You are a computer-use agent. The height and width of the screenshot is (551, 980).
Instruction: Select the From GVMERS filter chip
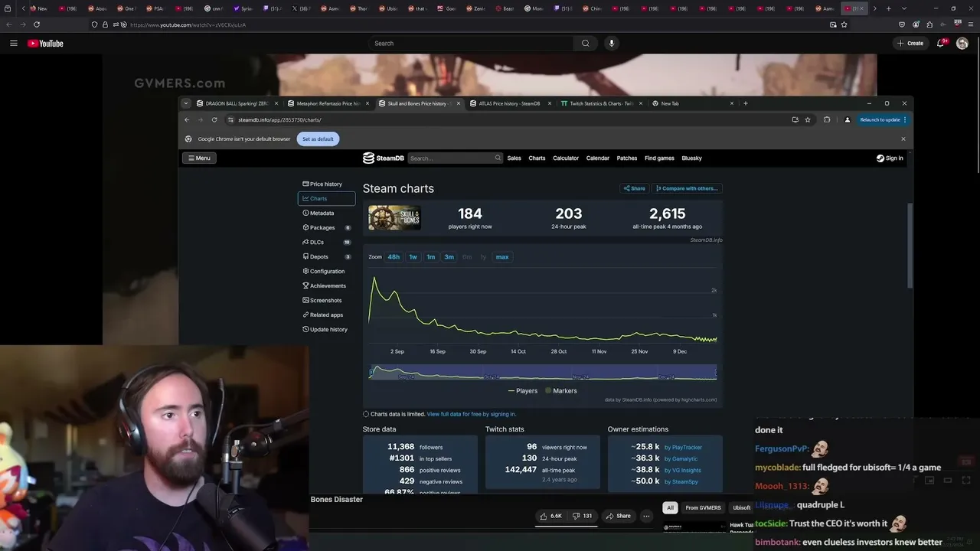703,507
